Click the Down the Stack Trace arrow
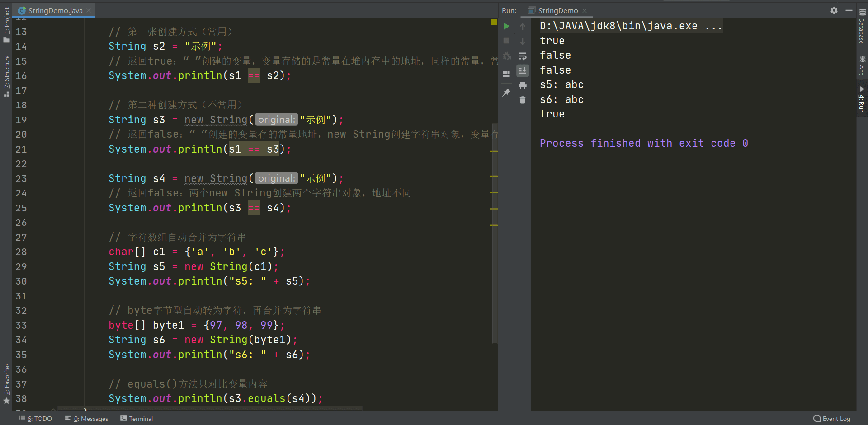Screen dimensions: 868x425 [523, 42]
